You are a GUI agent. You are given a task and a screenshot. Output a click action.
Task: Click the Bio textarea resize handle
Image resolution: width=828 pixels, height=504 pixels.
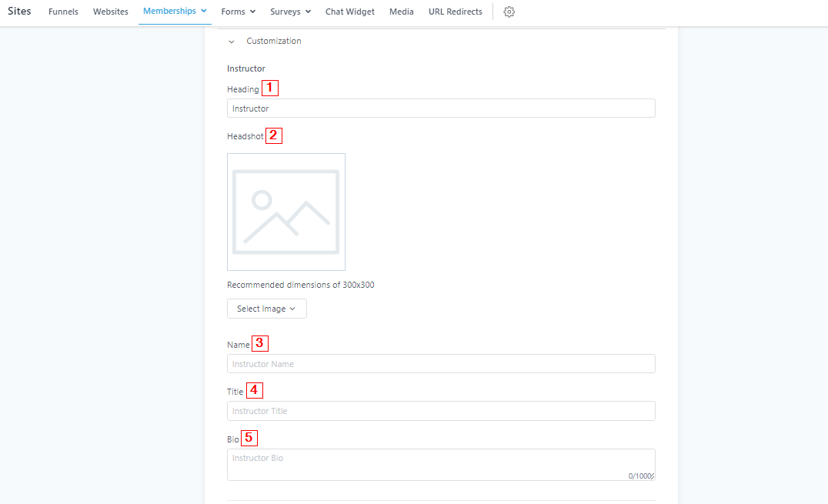(653, 478)
